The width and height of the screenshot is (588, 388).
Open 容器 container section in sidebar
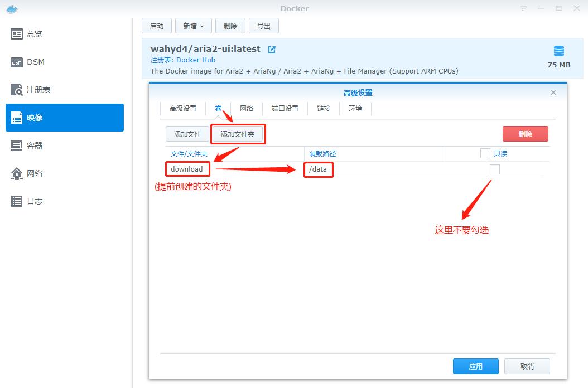coord(65,145)
